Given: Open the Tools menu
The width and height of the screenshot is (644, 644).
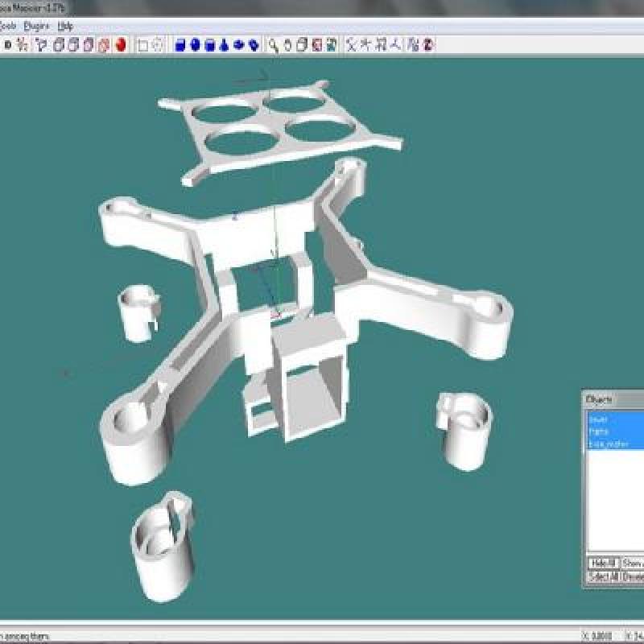Looking at the screenshot, I should click(x=9, y=26).
